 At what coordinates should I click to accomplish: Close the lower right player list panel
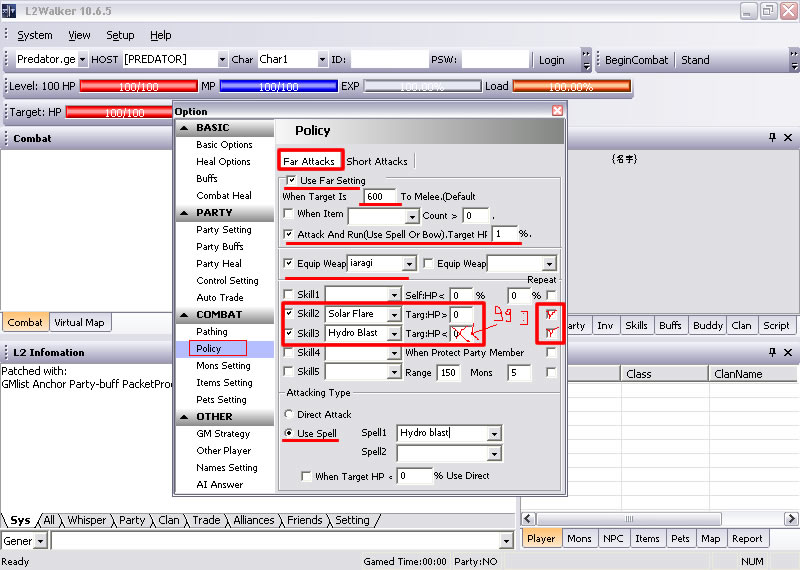point(788,352)
